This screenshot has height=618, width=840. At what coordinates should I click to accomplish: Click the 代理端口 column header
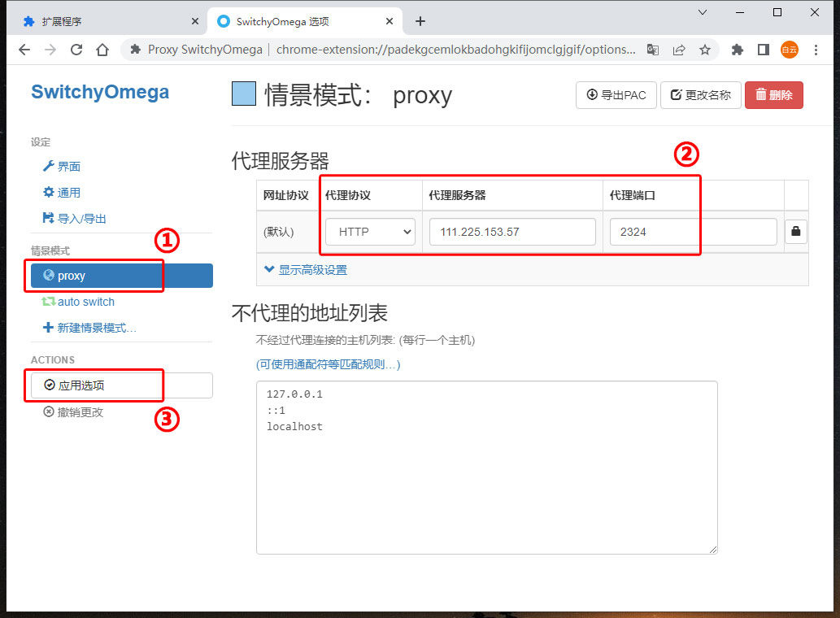[632, 195]
